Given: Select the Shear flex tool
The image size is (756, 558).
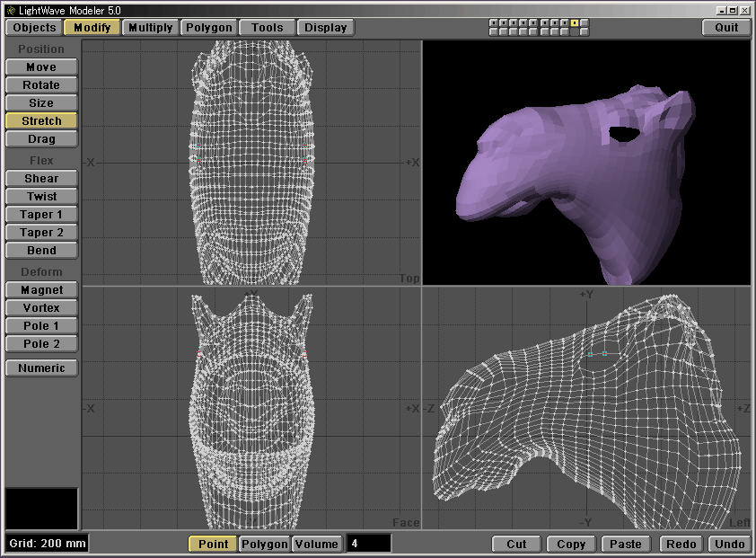Looking at the screenshot, I should pos(41,179).
